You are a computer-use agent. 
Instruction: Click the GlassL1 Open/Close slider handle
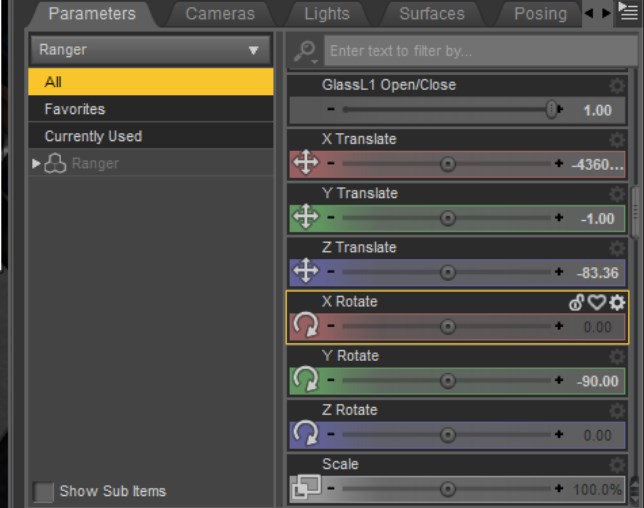point(551,109)
